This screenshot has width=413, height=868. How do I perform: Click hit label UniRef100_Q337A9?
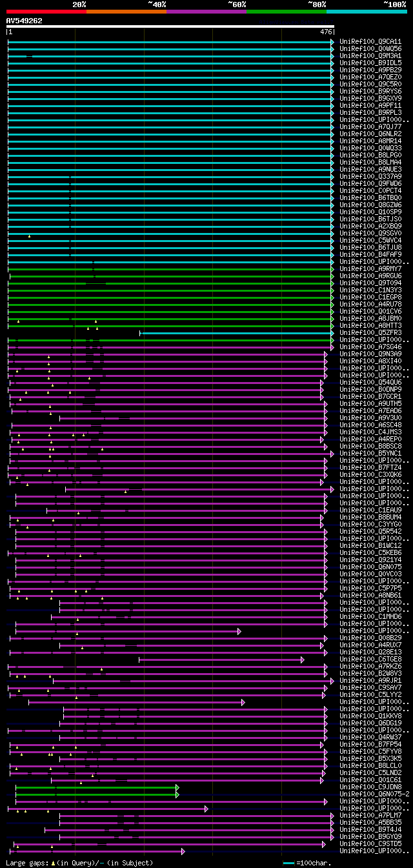(x=370, y=177)
